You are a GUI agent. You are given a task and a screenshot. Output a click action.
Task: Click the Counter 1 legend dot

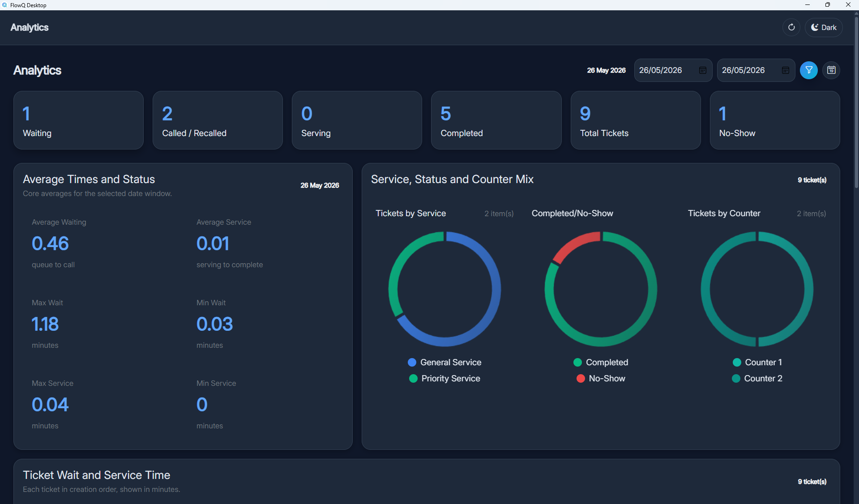point(737,363)
